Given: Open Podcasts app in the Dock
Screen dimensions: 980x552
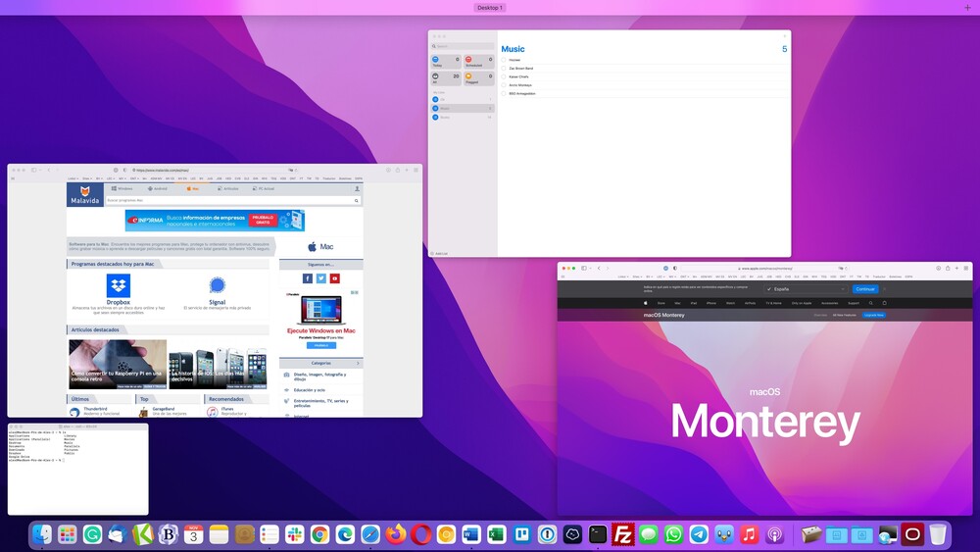Looking at the screenshot, I should point(774,534).
